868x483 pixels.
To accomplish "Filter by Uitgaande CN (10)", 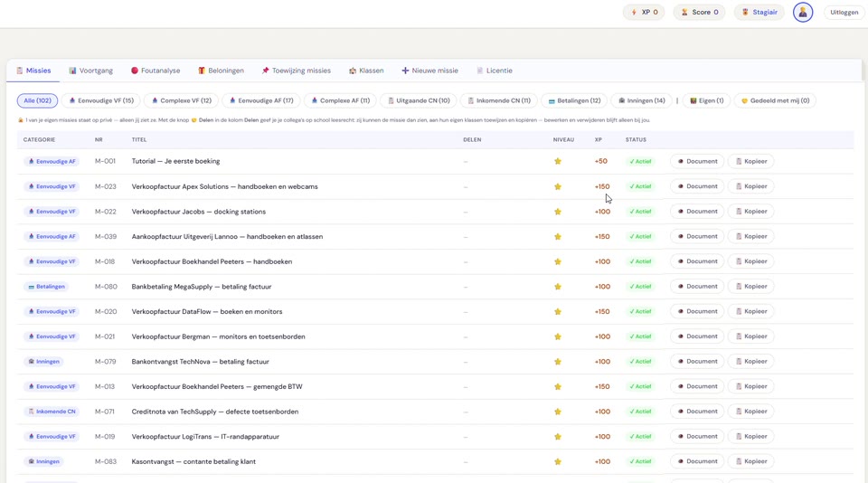I will tap(419, 100).
